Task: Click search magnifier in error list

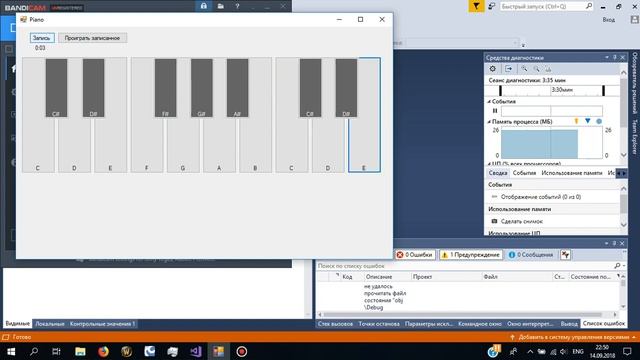Action: pos(617,266)
